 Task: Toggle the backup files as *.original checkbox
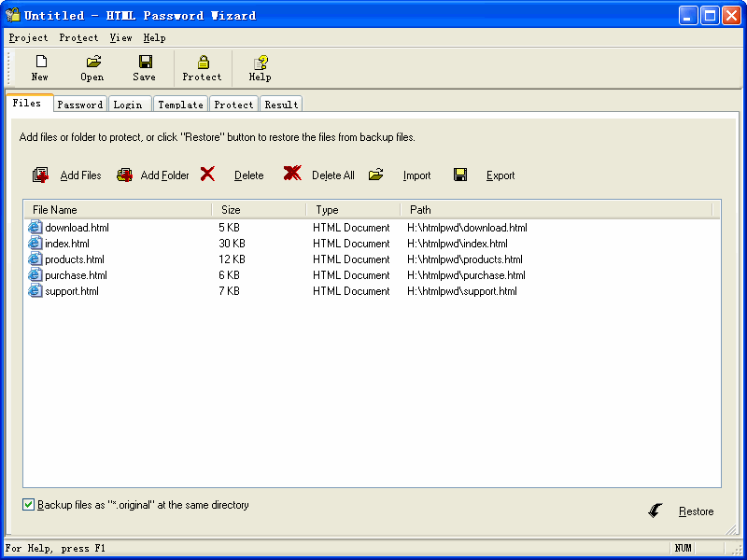[29, 505]
